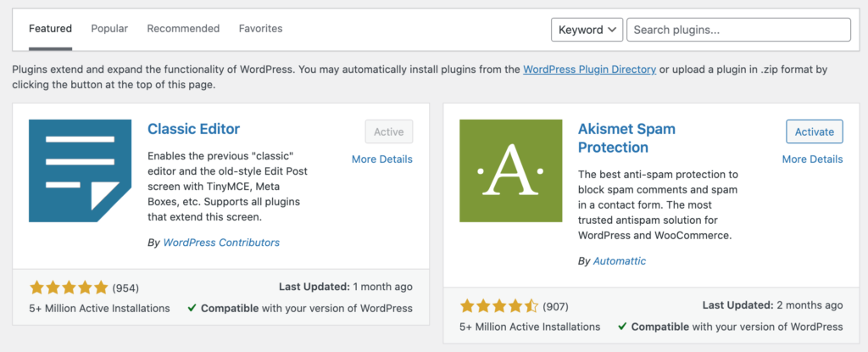The height and width of the screenshot is (352, 868).
Task: Click Akismet's star rating icons
Action: point(499,305)
